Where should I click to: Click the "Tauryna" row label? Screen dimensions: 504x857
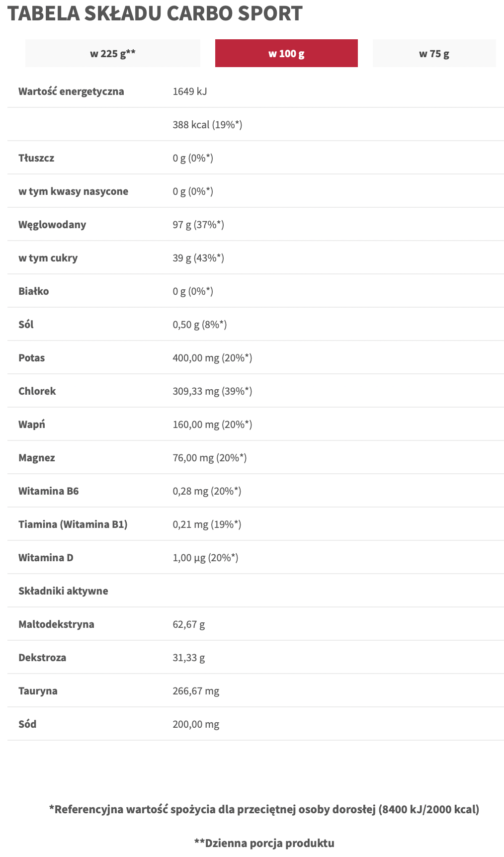38,691
